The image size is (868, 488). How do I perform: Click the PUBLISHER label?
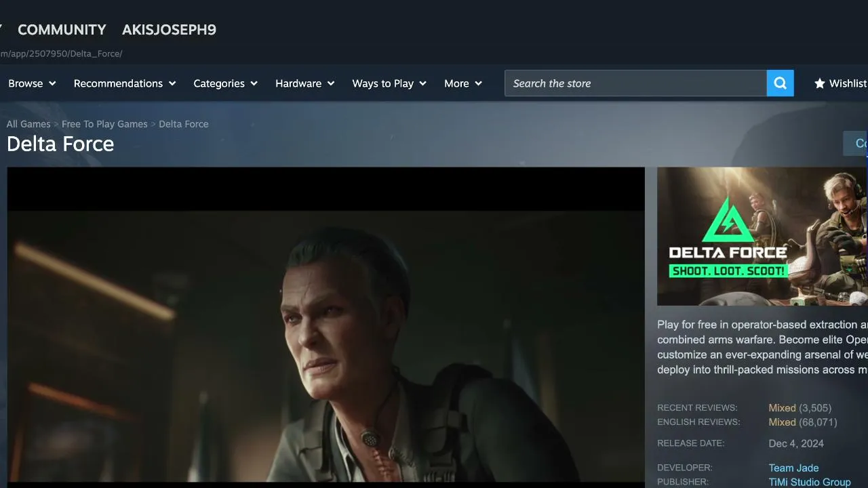click(683, 482)
